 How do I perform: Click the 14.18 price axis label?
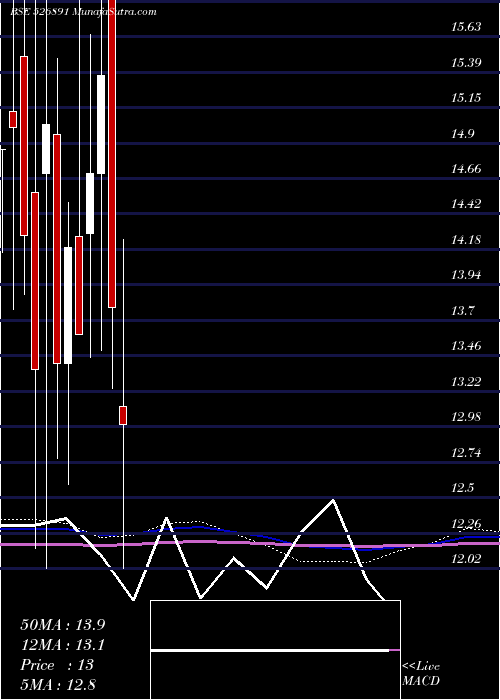click(466, 240)
